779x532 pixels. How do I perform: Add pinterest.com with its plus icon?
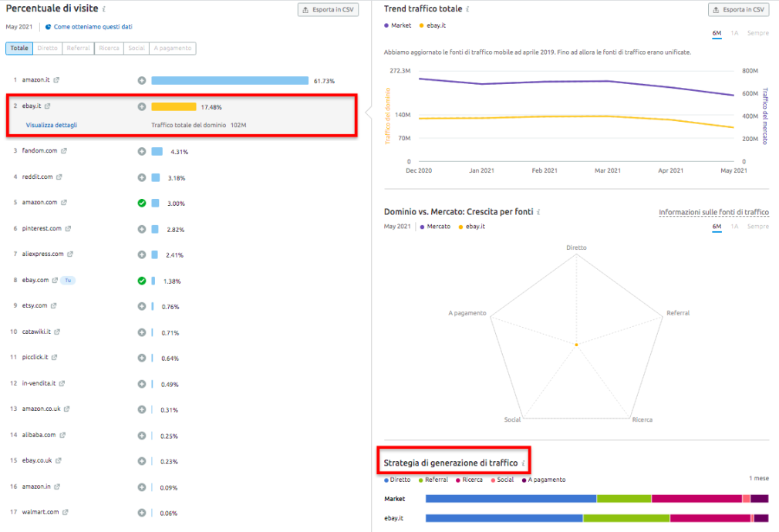pyautogui.click(x=142, y=229)
